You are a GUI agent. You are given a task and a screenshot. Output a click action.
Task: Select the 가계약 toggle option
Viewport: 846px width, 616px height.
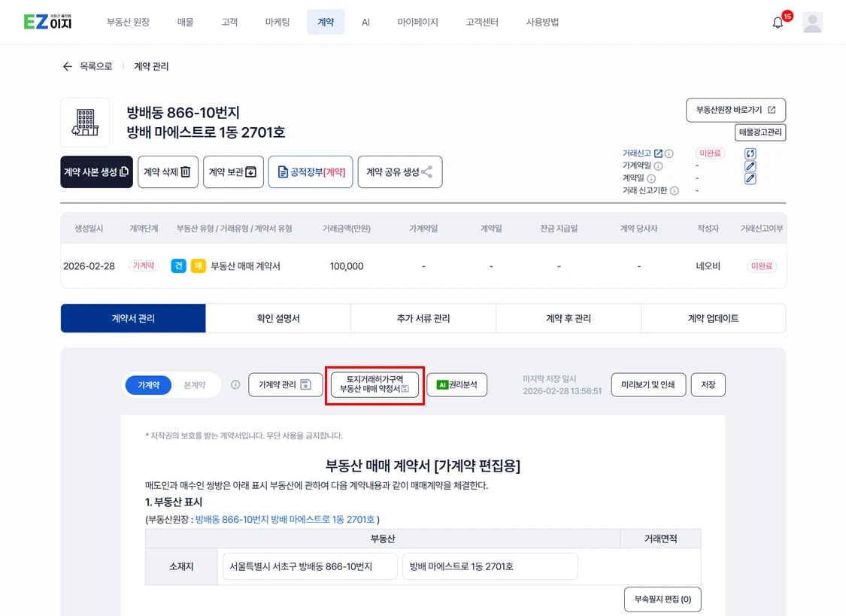pyautogui.click(x=148, y=385)
